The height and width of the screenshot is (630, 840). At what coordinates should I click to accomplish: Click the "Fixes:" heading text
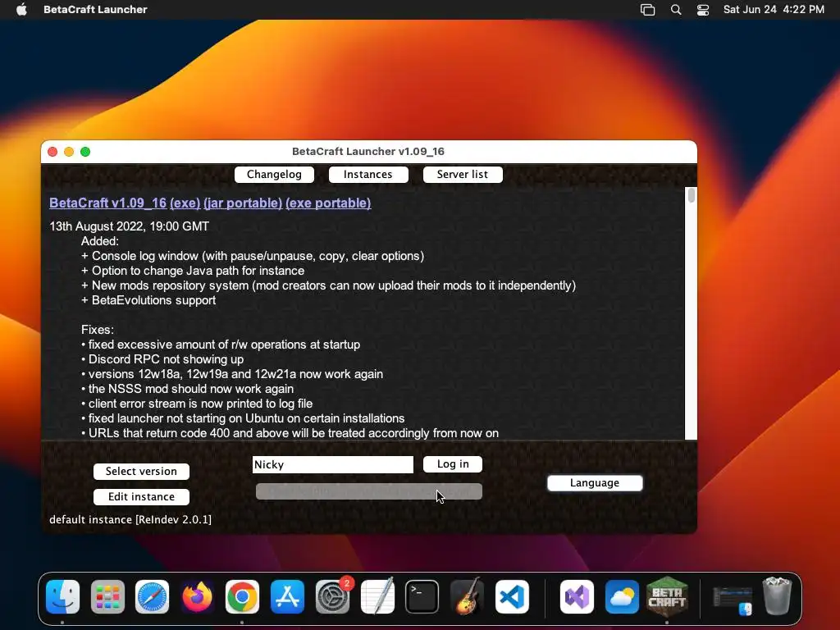[x=98, y=330]
